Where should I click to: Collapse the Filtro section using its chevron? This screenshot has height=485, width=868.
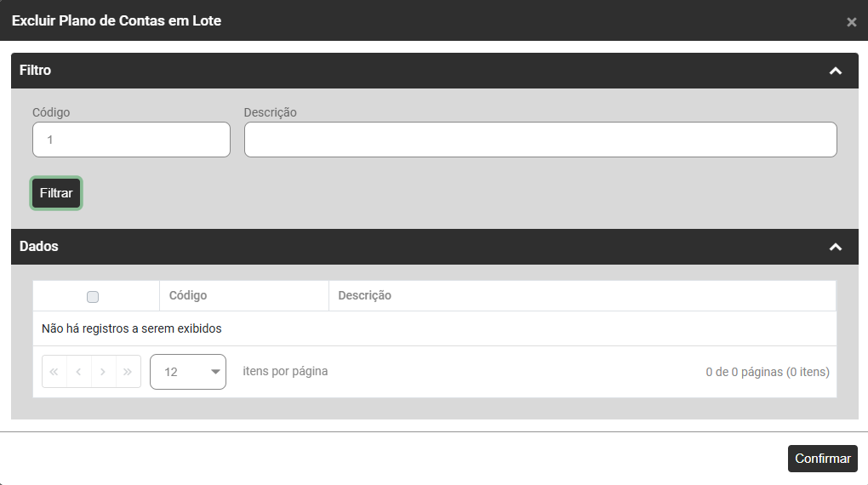(x=836, y=71)
